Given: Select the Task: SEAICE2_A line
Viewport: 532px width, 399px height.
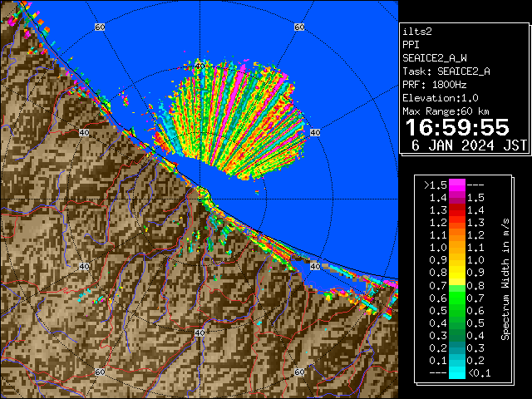Looking at the screenshot, I should [x=446, y=71].
